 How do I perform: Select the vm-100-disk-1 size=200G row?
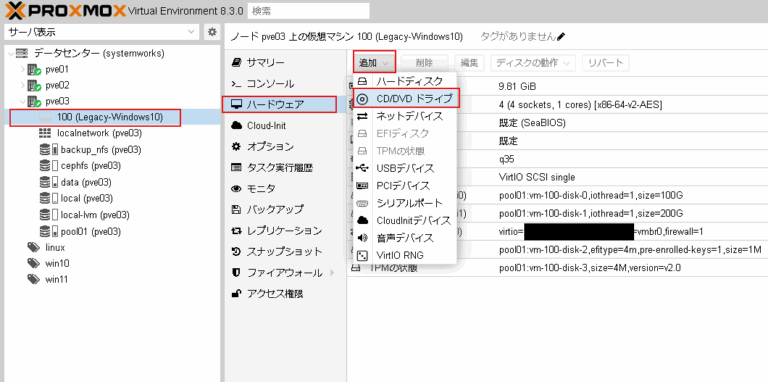[557, 214]
